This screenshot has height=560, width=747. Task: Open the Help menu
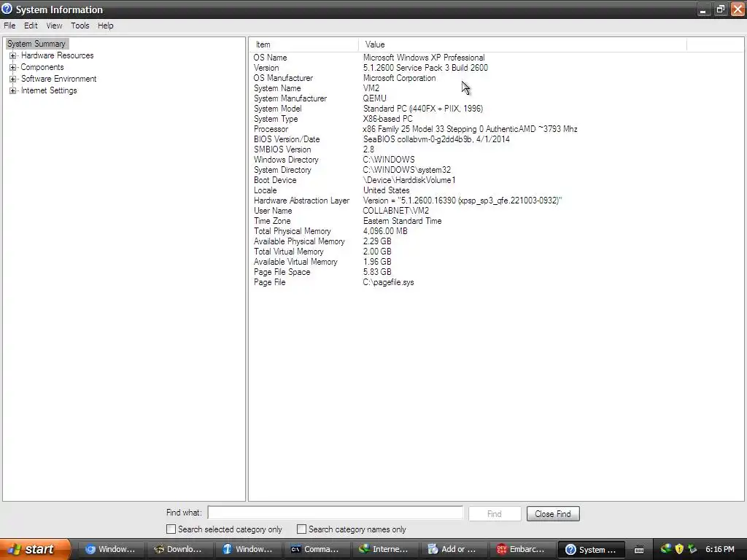coord(105,26)
